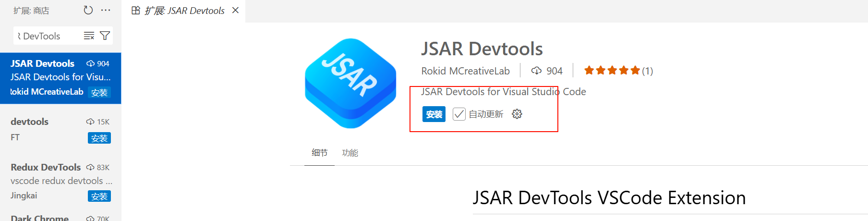The image size is (868, 221).
Task: Click the 15K downloads count for devtools
Action: tap(98, 122)
